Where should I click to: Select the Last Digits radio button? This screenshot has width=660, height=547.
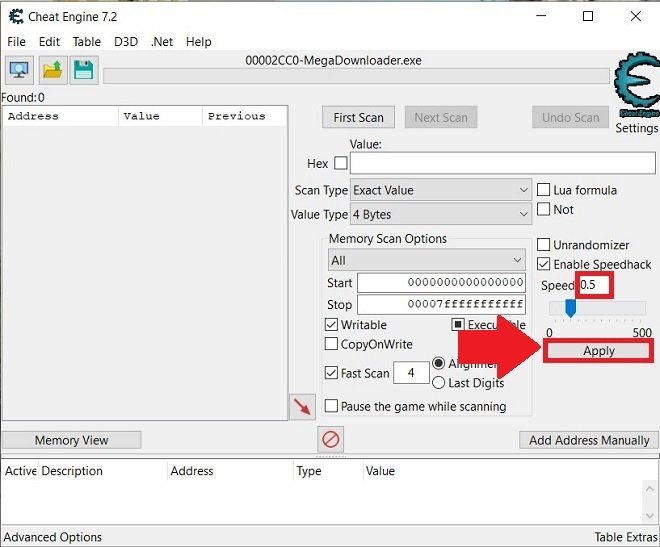439,382
